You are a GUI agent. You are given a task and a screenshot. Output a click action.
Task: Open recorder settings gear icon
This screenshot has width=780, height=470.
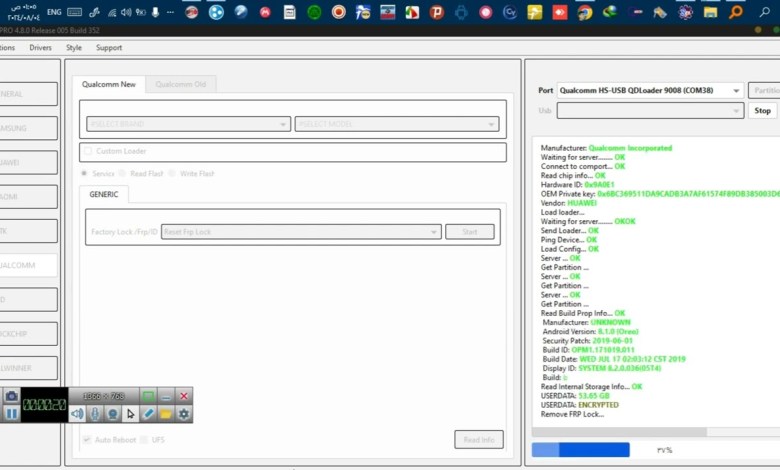point(184,413)
